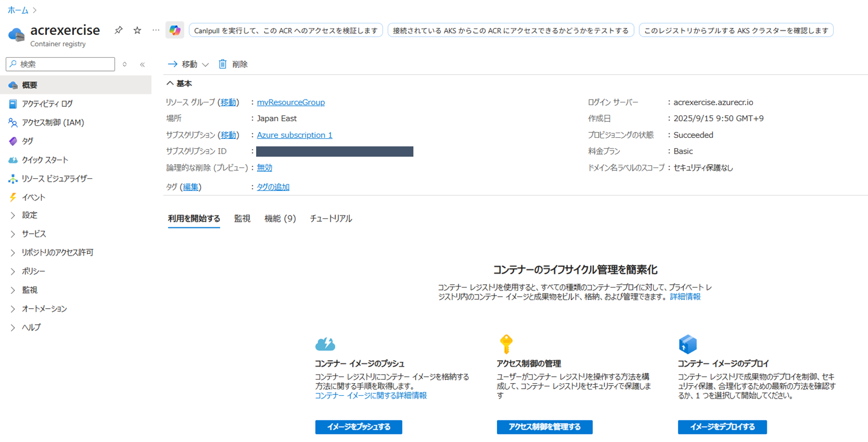Viewport: 868px width, 442px height.
Task: Click the アクティビティ ログ icon
Action: pyautogui.click(x=13, y=103)
